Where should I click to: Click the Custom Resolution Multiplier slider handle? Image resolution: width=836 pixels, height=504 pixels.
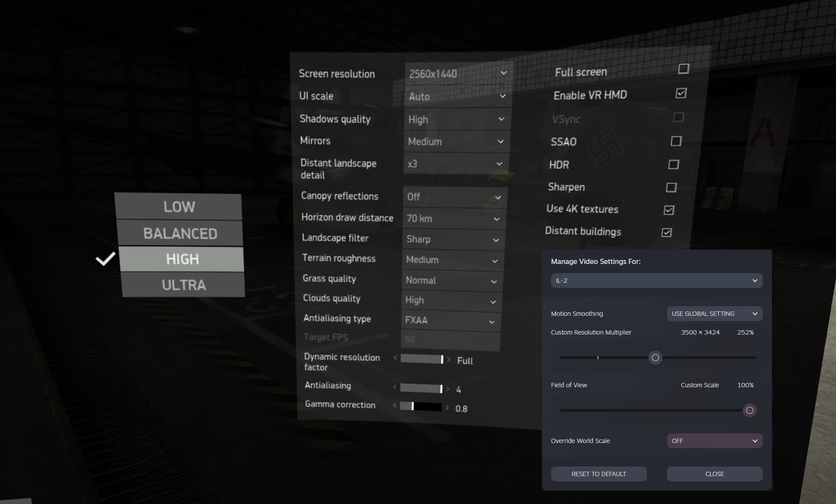tap(655, 358)
